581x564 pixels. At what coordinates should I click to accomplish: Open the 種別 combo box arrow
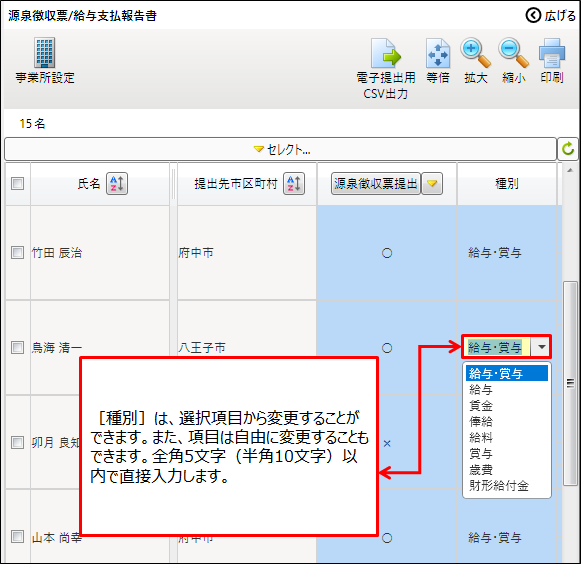tap(541, 347)
